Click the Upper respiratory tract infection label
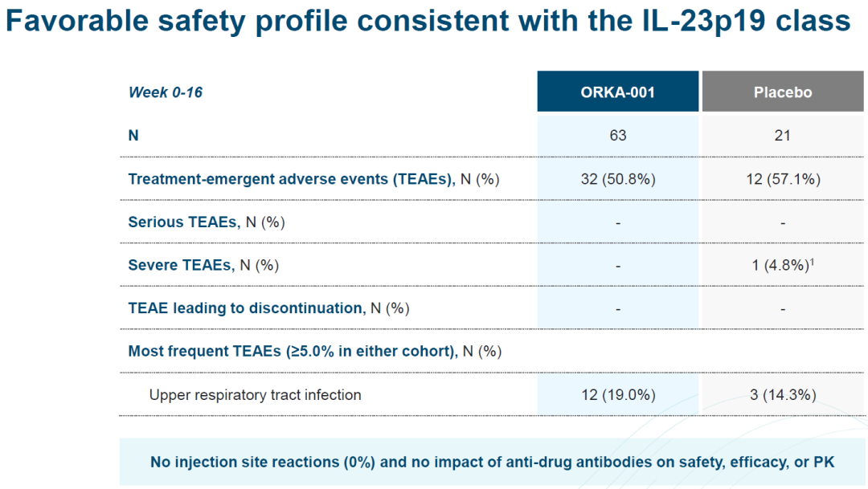Image resolution: width=868 pixels, height=489 pixels. click(x=255, y=395)
